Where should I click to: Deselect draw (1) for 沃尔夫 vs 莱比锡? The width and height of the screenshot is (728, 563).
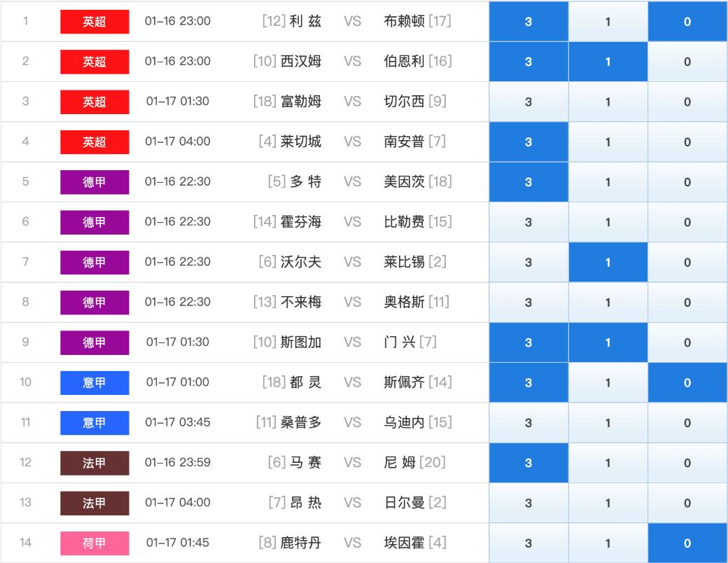click(608, 262)
